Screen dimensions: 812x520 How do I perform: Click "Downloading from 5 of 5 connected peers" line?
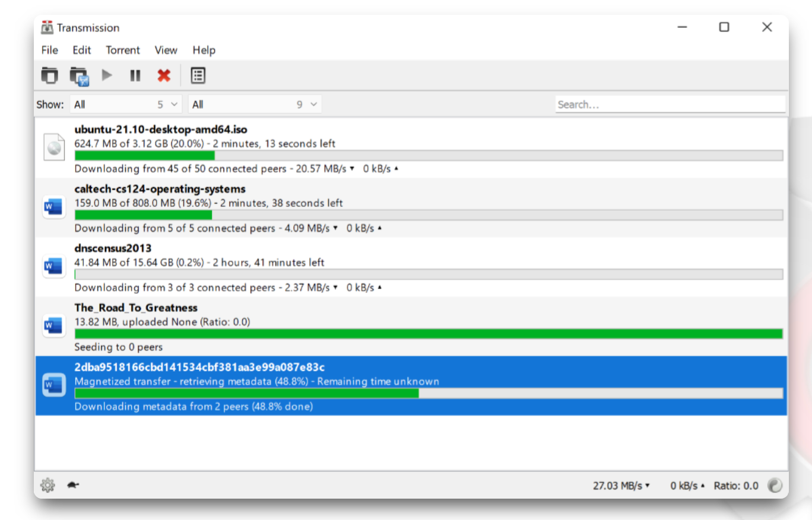228,228
